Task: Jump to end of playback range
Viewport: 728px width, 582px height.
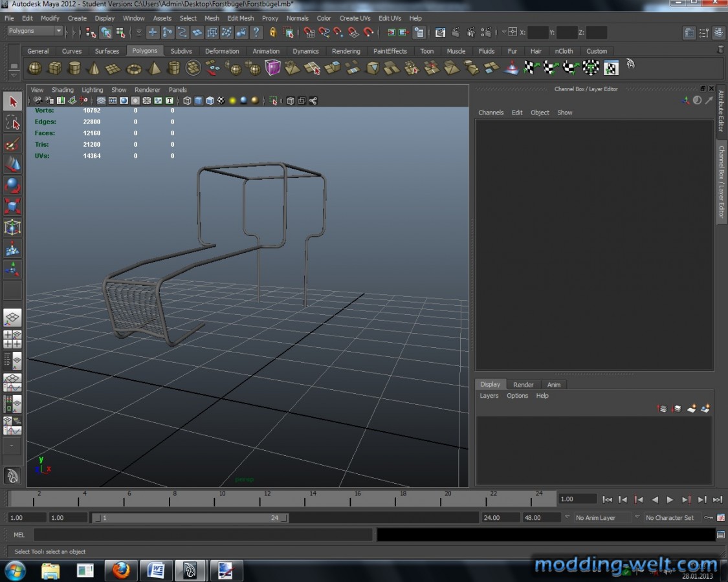Action: 718,499
